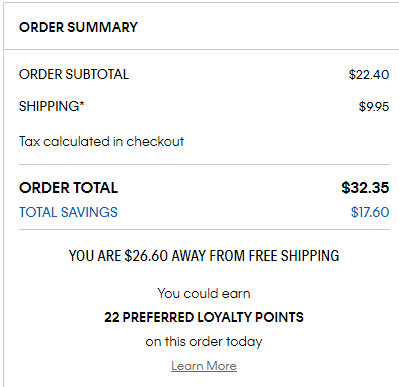Click the on this order today text

tap(204, 342)
